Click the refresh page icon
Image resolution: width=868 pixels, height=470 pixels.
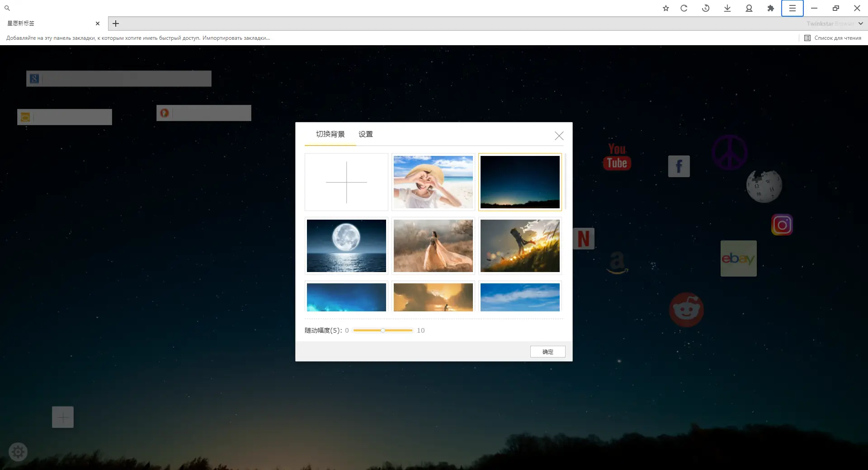click(684, 8)
